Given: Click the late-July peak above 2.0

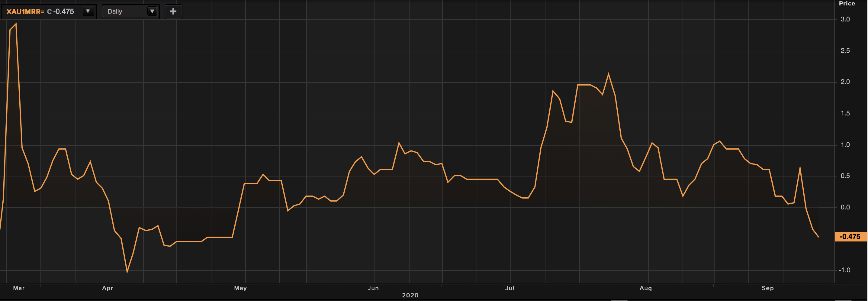Looking at the screenshot, I should [x=608, y=73].
